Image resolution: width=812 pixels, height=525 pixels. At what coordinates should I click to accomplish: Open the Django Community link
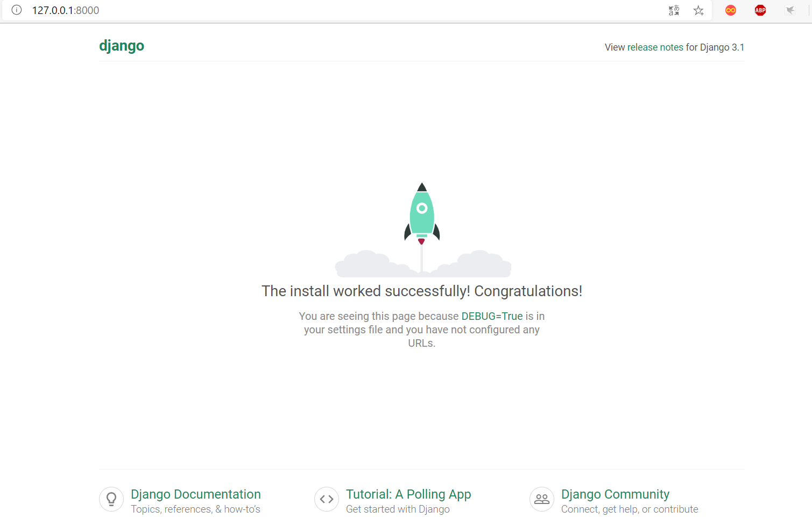pyautogui.click(x=615, y=494)
